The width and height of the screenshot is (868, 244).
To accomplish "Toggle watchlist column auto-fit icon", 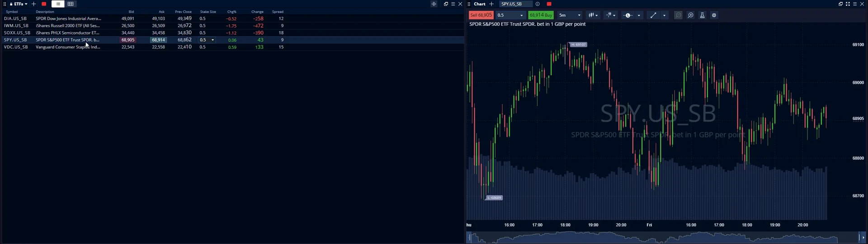I will click(434, 4).
